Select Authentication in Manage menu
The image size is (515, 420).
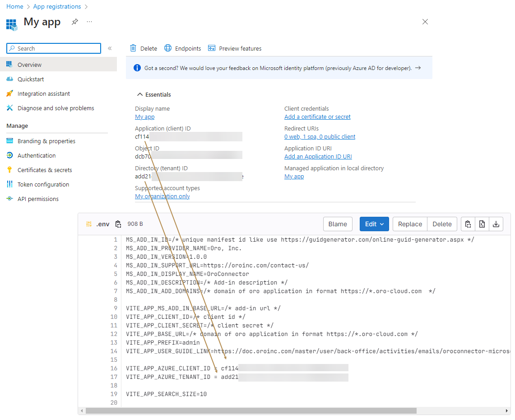(x=37, y=155)
